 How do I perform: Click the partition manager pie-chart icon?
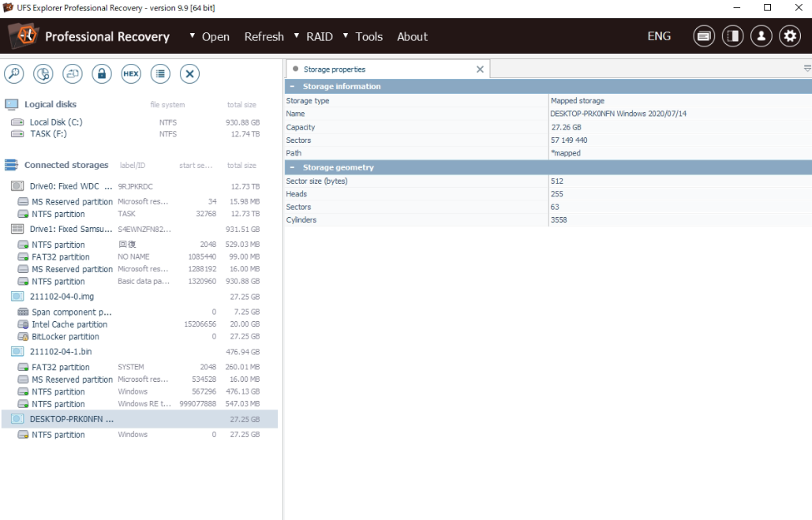coord(43,73)
